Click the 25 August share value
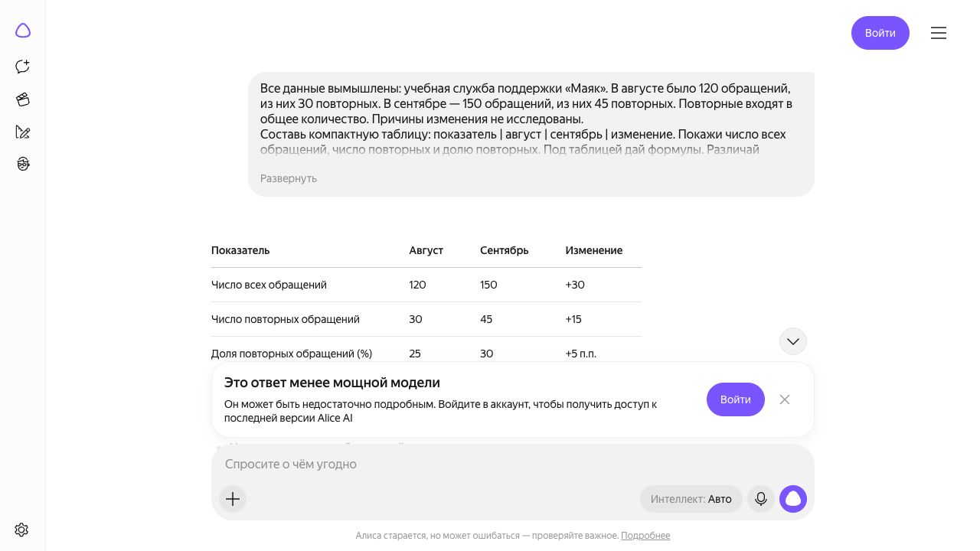Screen dimensions: 980x551 [415, 354]
